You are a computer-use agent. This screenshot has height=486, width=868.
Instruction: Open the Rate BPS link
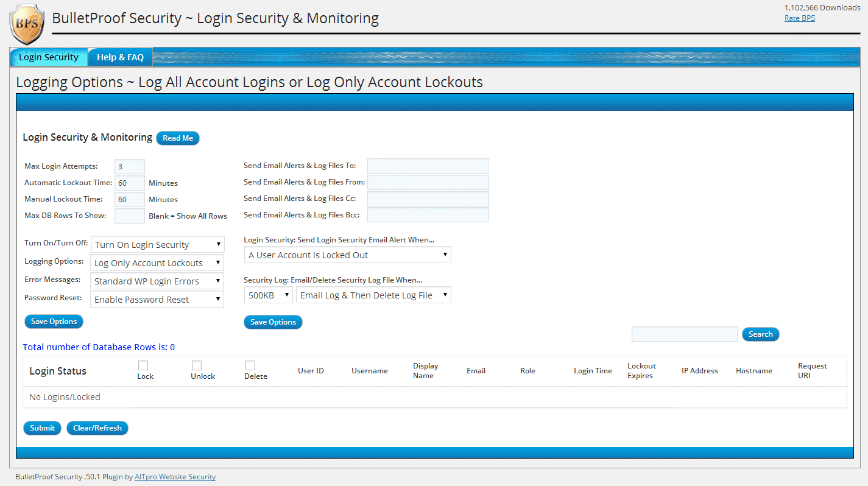(799, 18)
